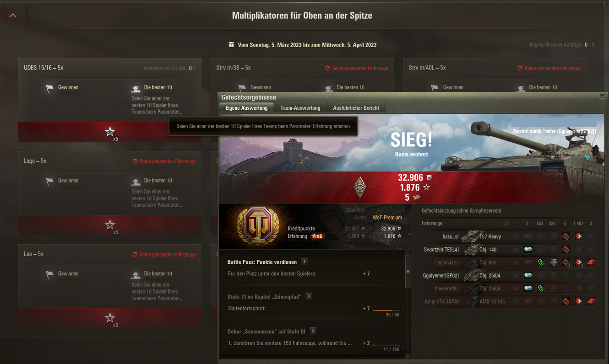
Task: Click the results panel vertical scrollbar handle
Action: [408, 271]
